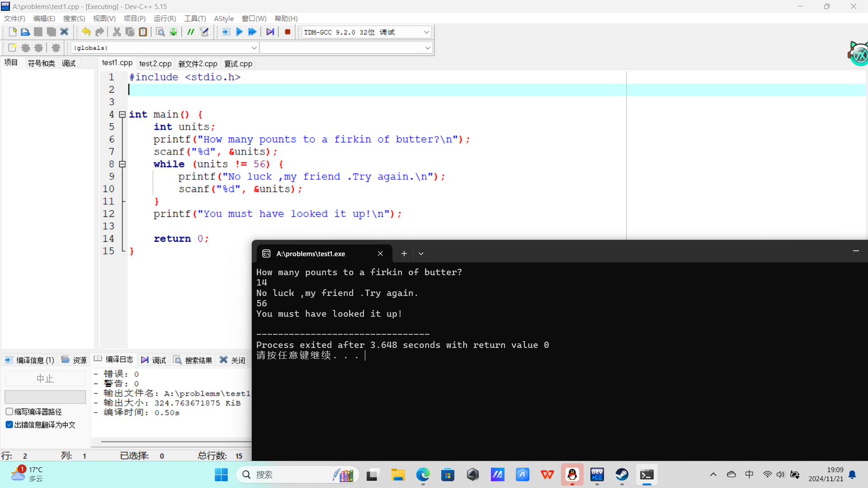868x488 pixels.
Task: Click the Find magnifier toolbar icon
Action: click(x=160, y=32)
